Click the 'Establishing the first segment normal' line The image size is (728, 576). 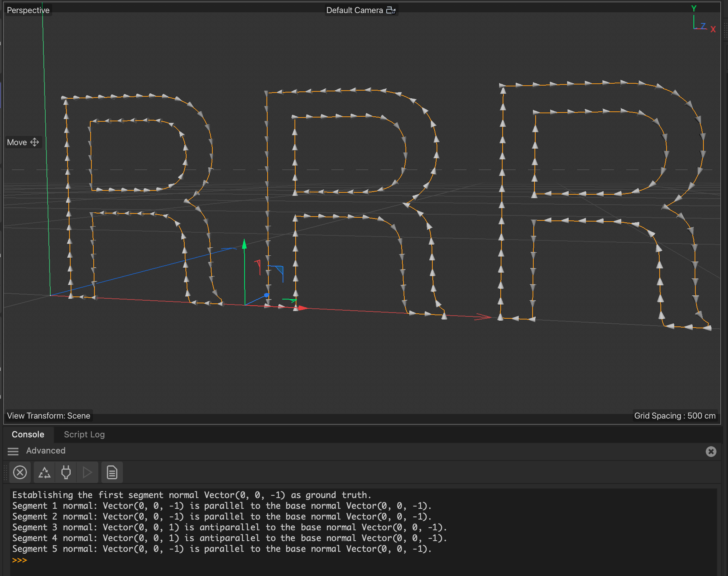(192, 495)
